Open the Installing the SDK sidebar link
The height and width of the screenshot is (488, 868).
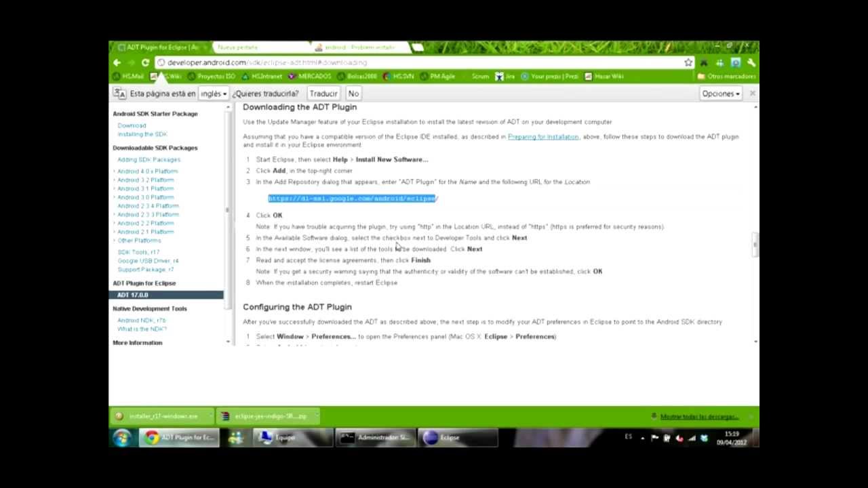pos(142,134)
